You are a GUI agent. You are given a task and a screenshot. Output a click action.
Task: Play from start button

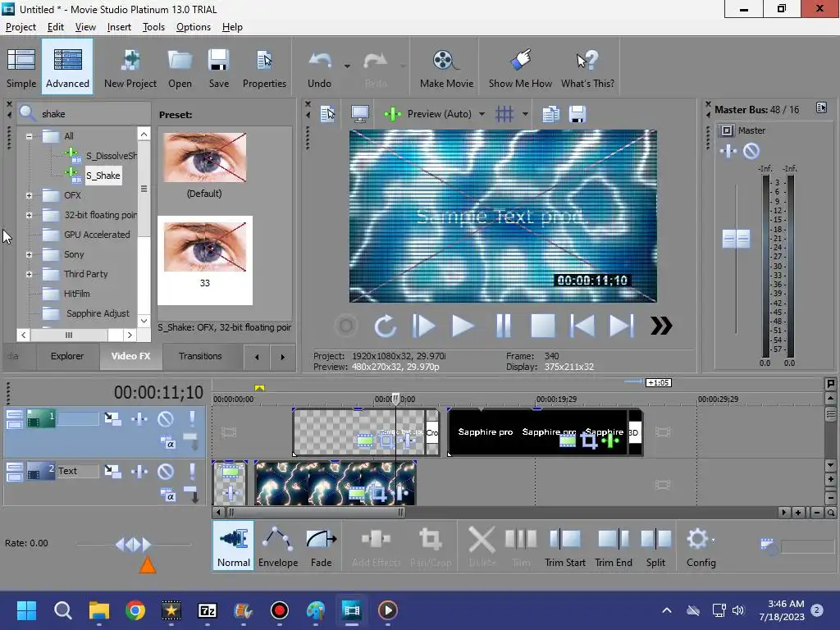pos(423,326)
